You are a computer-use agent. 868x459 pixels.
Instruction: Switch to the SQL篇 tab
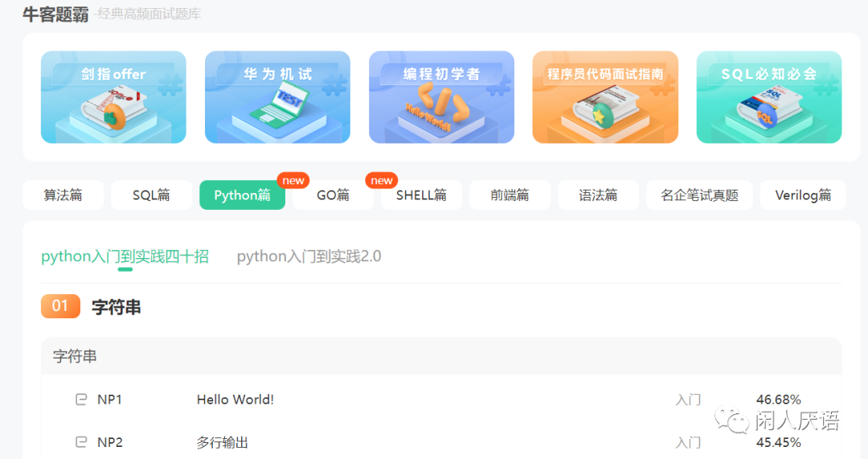151,195
